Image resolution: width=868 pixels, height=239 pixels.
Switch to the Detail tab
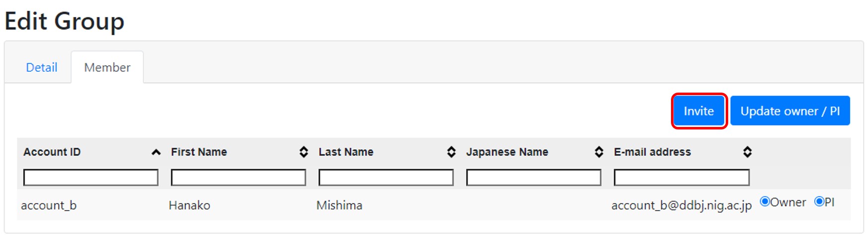pos(42,67)
